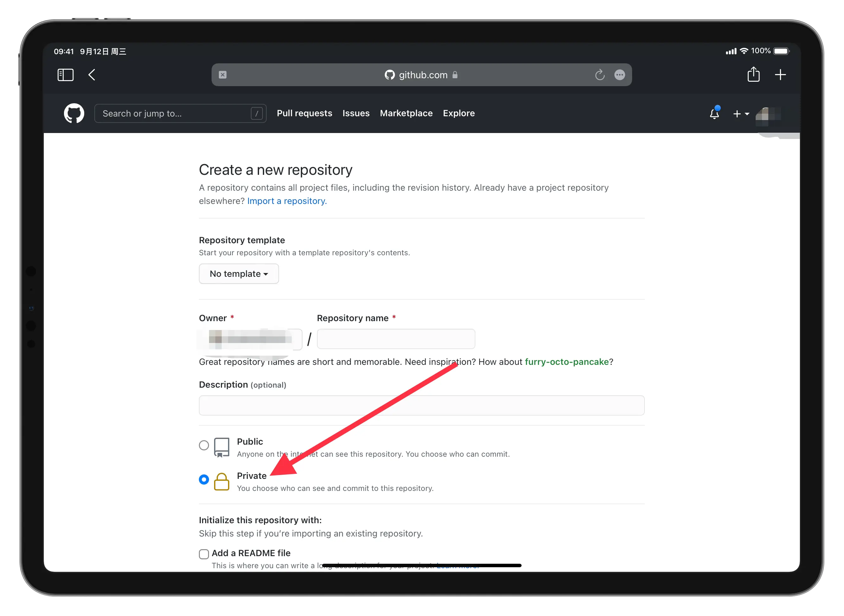Click the Private option label
This screenshot has width=844, height=616.
(x=252, y=476)
